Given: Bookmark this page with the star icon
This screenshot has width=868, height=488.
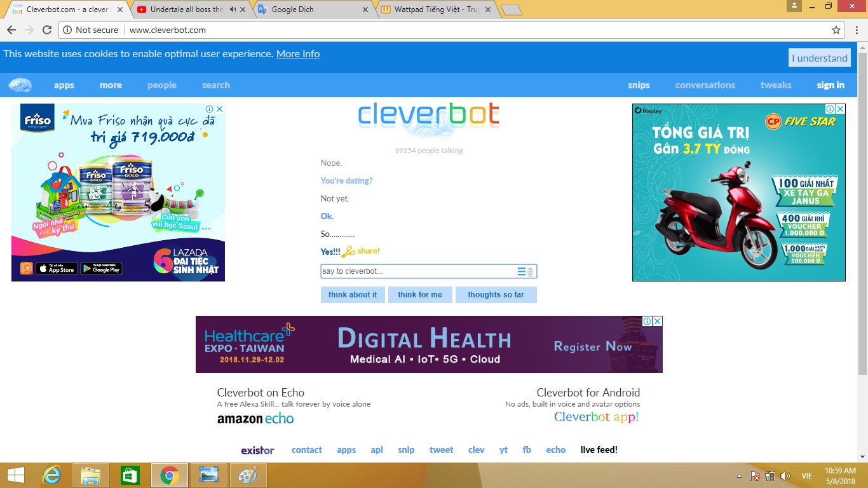Looking at the screenshot, I should coord(836,30).
